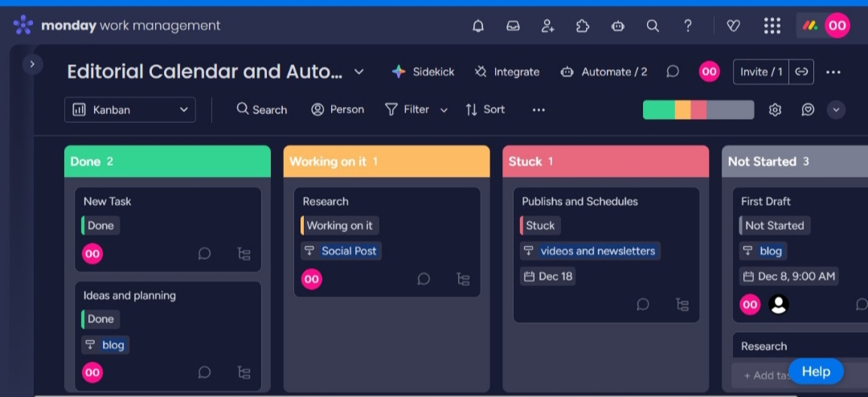868x397 pixels.
Task: Open the Integrate menu
Action: point(506,72)
